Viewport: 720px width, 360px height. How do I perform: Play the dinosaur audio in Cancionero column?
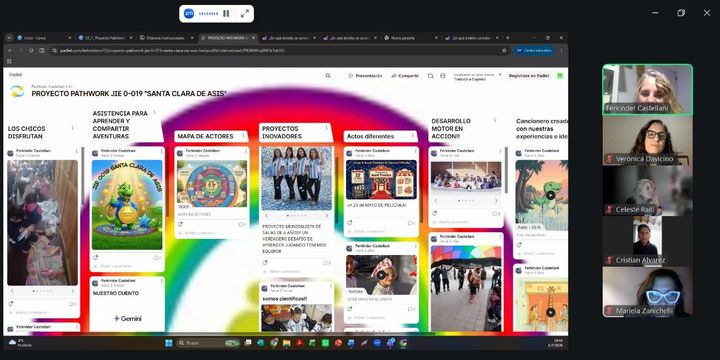click(551, 195)
